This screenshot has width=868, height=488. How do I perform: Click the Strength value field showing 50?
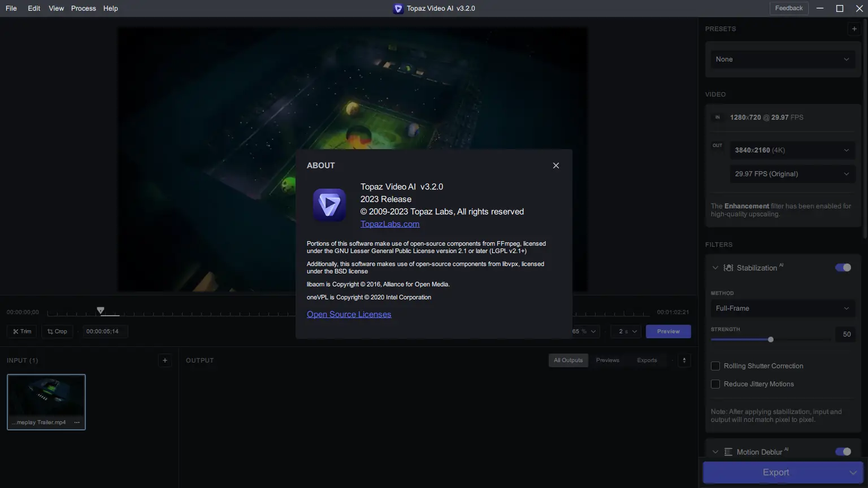pos(847,334)
